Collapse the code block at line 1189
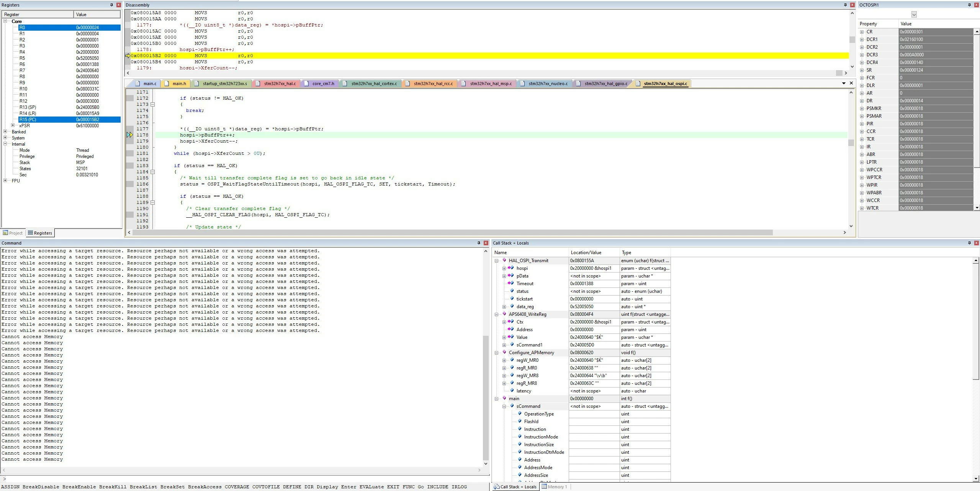This screenshot has width=980, height=491. point(152,202)
